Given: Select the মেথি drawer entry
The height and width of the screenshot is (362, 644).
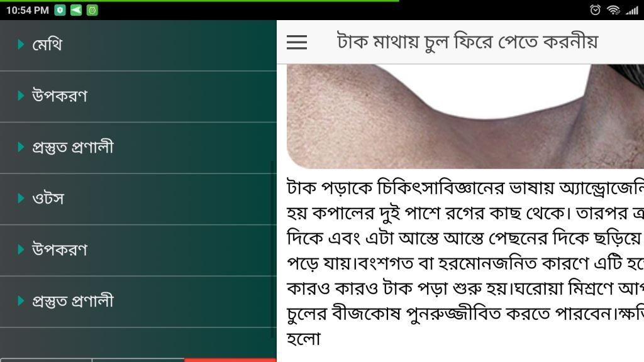Looking at the screenshot, I should 138,45.
